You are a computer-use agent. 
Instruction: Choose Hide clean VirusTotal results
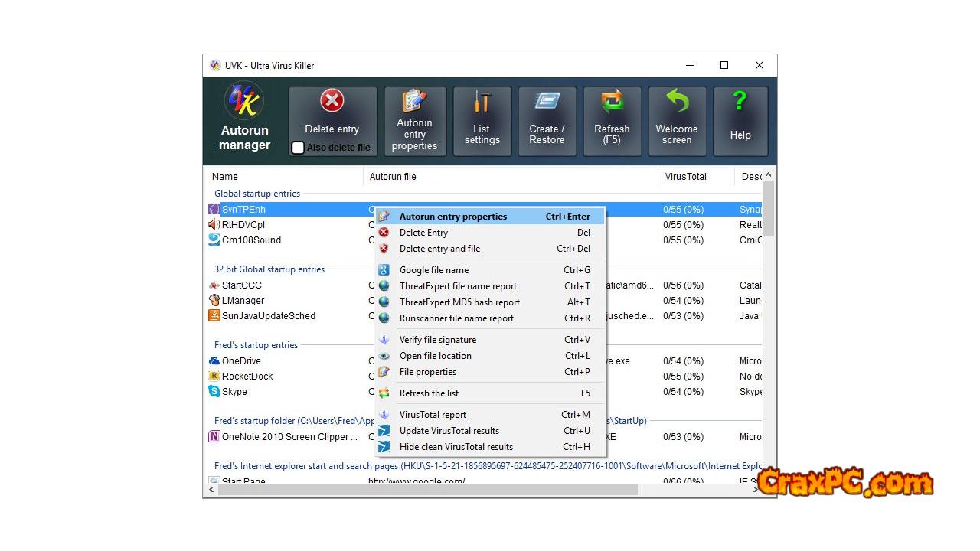tap(456, 447)
